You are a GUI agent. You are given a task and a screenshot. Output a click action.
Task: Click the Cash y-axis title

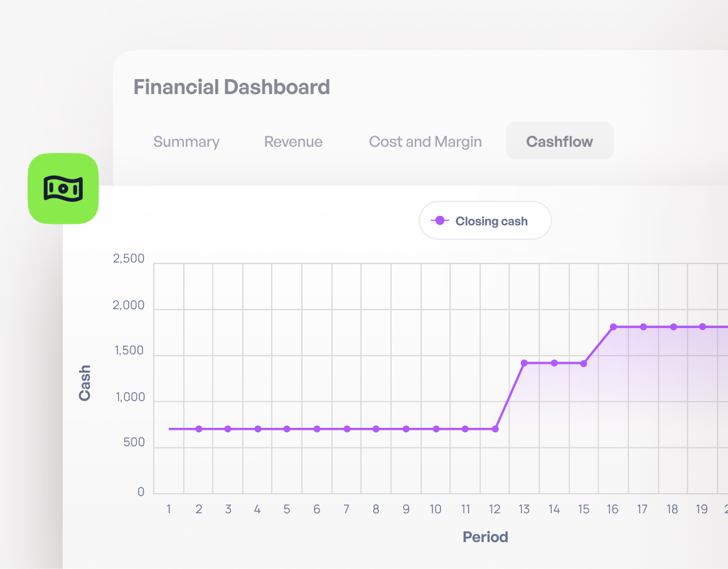[85, 383]
